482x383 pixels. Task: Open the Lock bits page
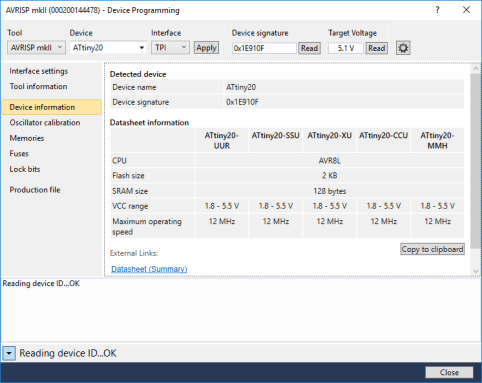click(x=25, y=169)
